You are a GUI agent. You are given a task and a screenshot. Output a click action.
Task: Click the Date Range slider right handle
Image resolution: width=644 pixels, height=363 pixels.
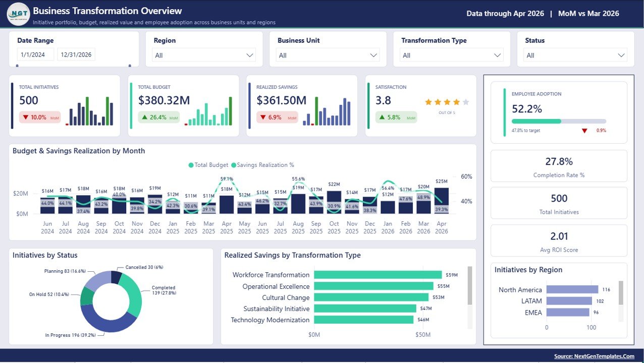130,66
